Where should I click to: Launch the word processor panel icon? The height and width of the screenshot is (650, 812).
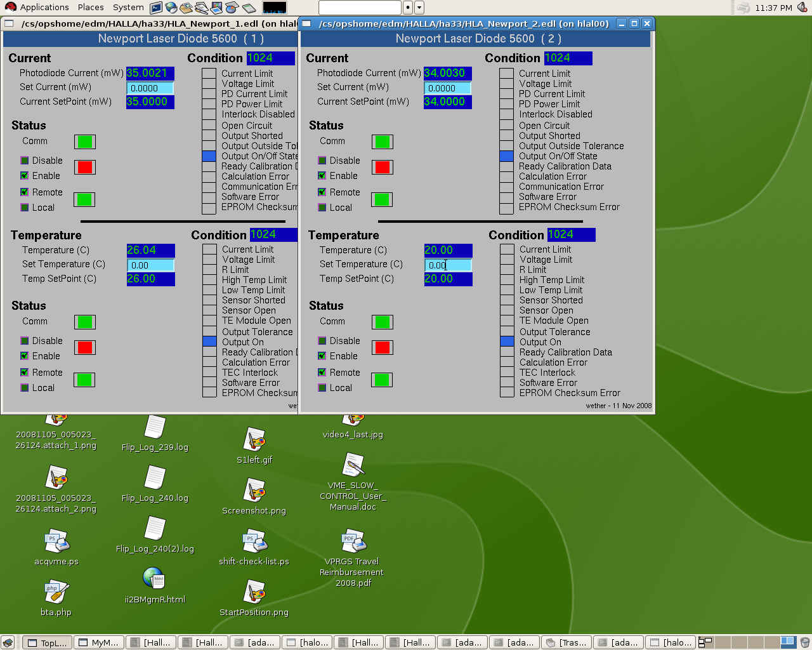tap(202, 8)
